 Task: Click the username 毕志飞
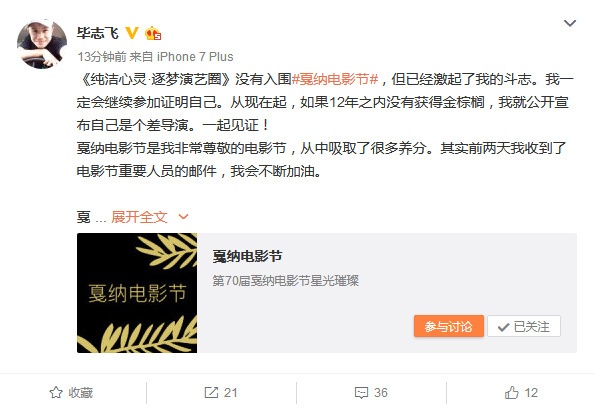[x=98, y=33]
